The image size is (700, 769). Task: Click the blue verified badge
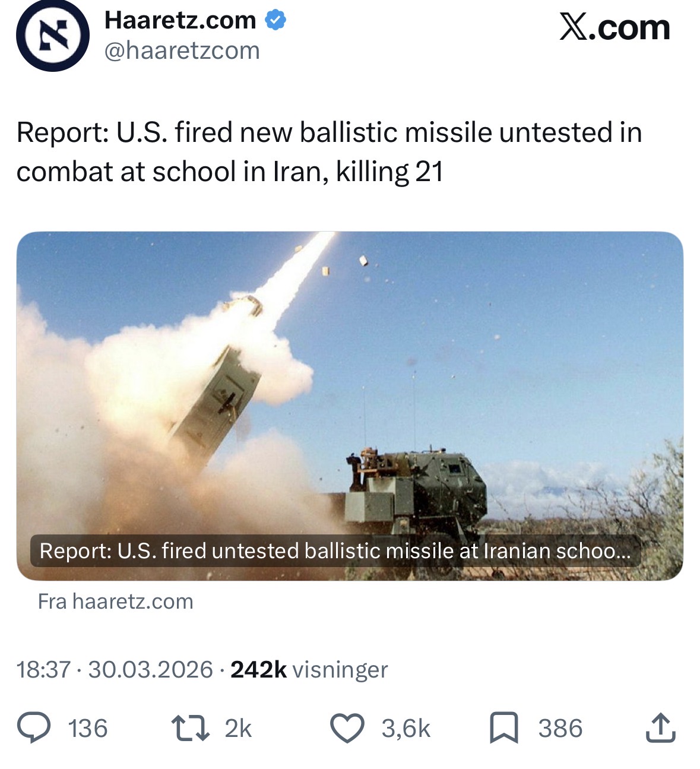[x=275, y=21]
